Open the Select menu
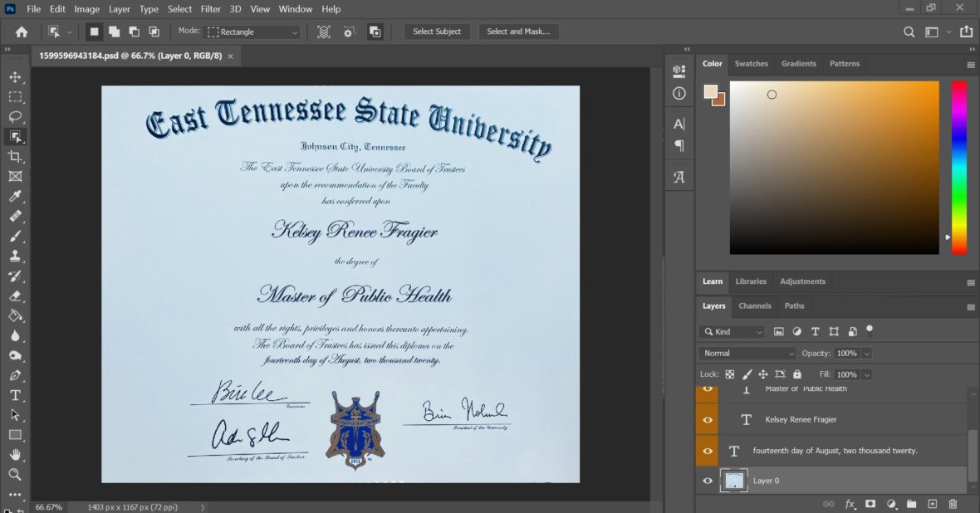Screen dimensions: 980x513 179,9
